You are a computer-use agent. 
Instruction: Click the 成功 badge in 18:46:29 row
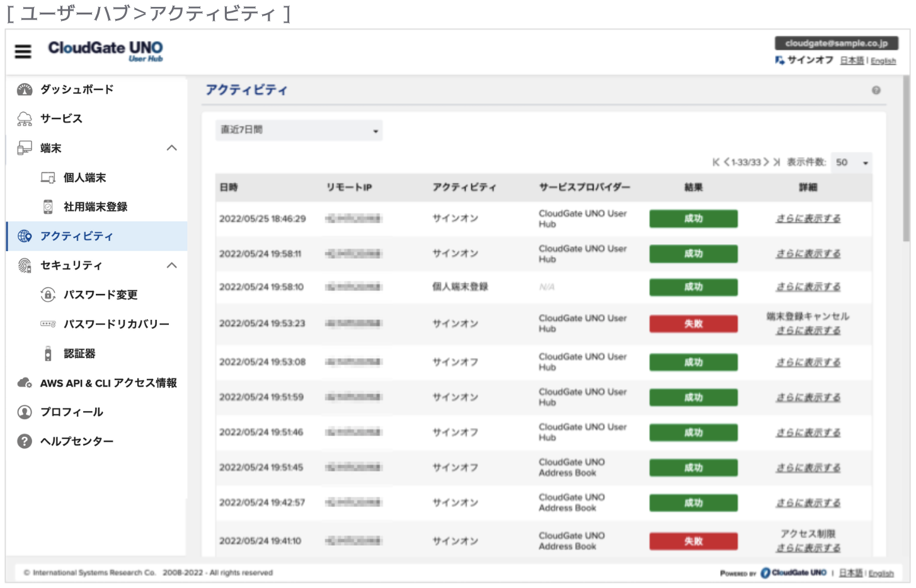coord(694,218)
